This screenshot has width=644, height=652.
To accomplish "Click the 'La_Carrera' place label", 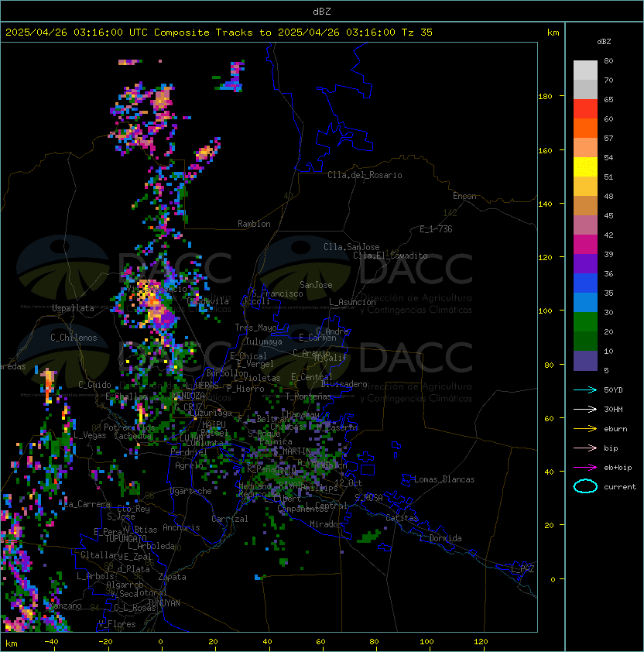I will (87, 504).
